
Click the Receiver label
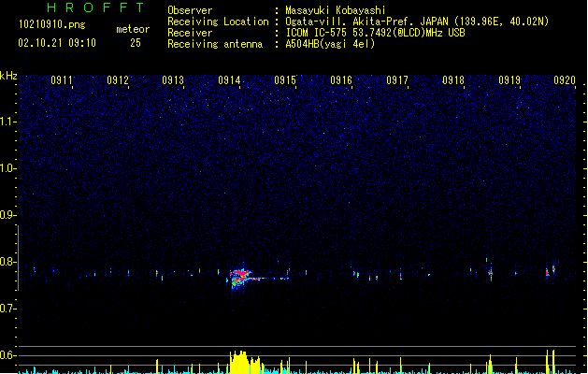(x=190, y=33)
